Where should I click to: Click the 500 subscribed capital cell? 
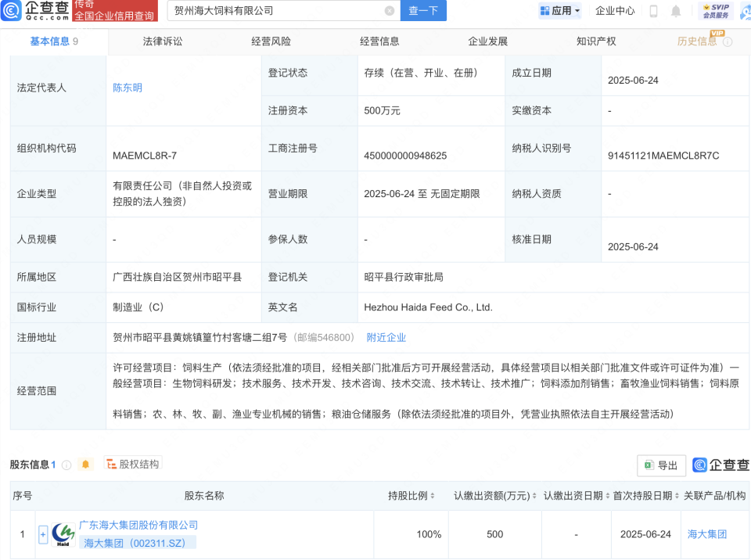tap(494, 534)
